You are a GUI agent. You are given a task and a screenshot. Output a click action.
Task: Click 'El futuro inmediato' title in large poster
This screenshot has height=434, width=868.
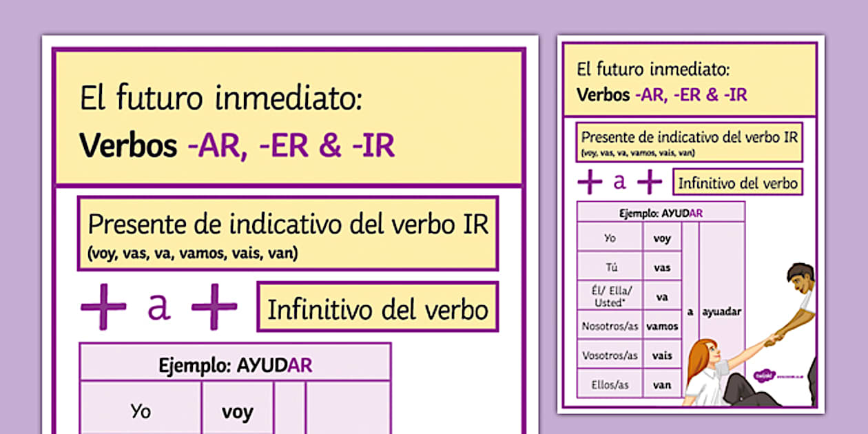220,101
